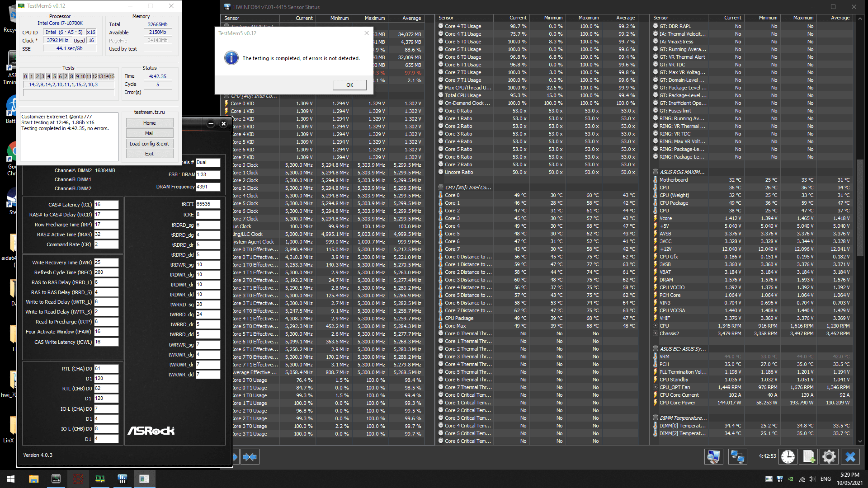868x488 pixels.
Task: Click Exit button in TestMem5
Action: pyautogui.click(x=150, y=154)
